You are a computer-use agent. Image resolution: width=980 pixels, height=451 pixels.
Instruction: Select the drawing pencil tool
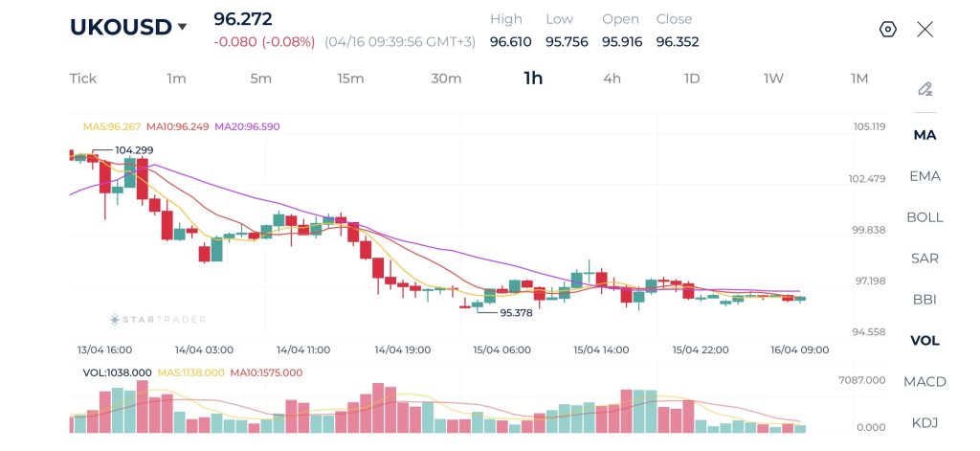coord(924,89)
